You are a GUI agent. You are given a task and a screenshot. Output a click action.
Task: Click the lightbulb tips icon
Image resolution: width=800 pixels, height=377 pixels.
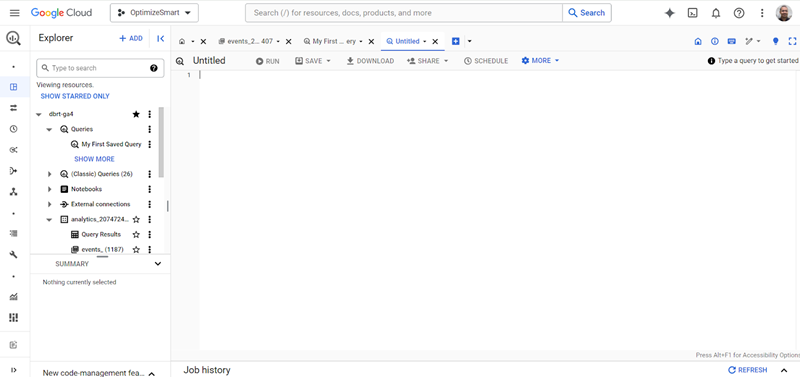click(776, 41)
